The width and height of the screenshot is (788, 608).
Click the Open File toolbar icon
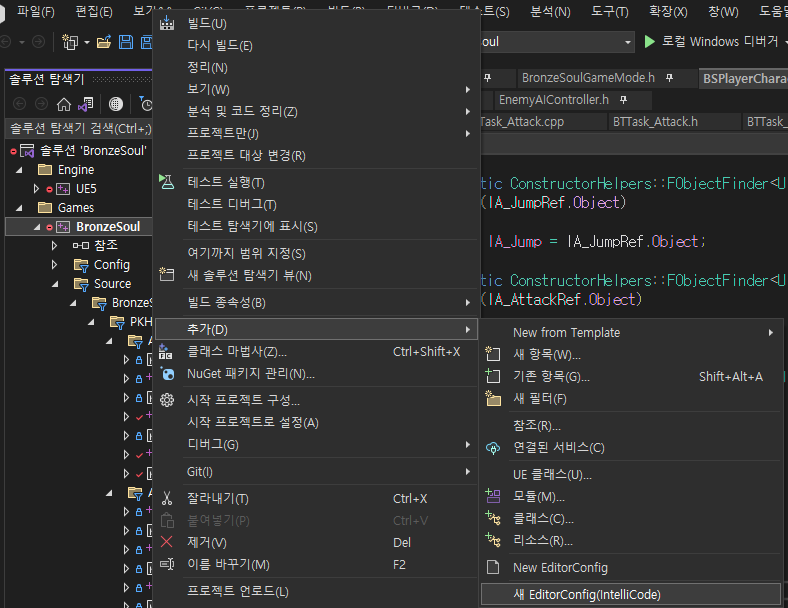104,42
